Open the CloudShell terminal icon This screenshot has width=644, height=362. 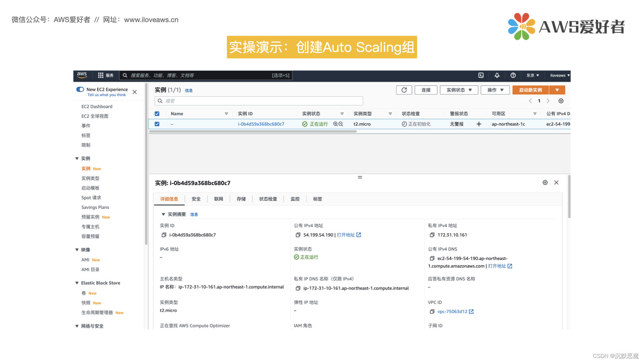tap(481, 75)
